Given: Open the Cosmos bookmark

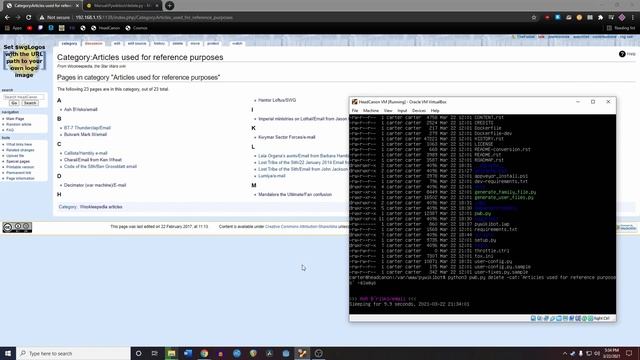Looking at the screenshot, I should (136, 28).
